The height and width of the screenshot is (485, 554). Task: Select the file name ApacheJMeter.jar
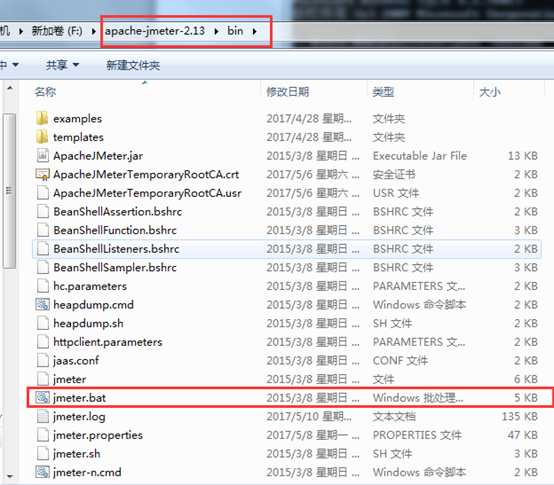(98, 156)
